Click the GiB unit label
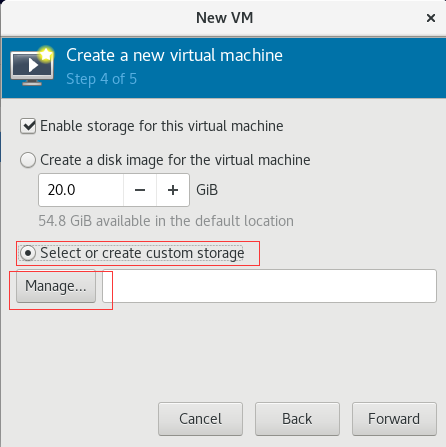 pos(207,190)
